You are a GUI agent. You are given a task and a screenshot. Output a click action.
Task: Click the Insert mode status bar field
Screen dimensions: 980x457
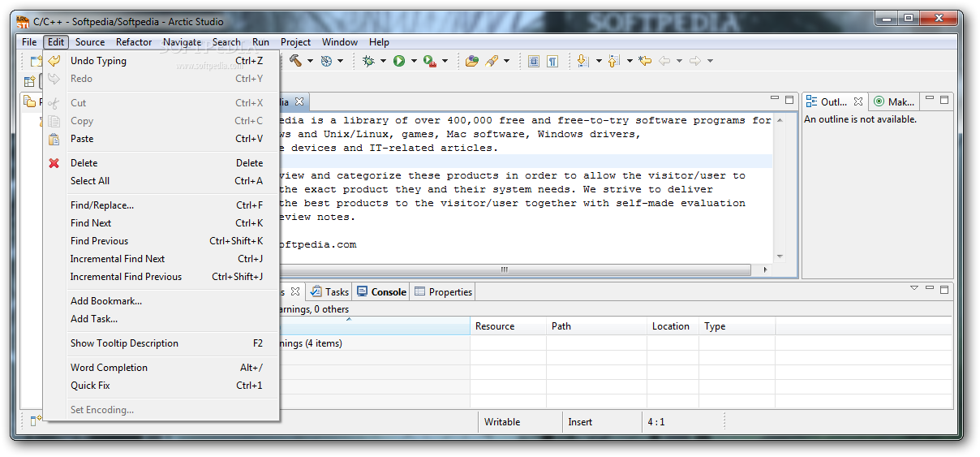coord(601,422)
